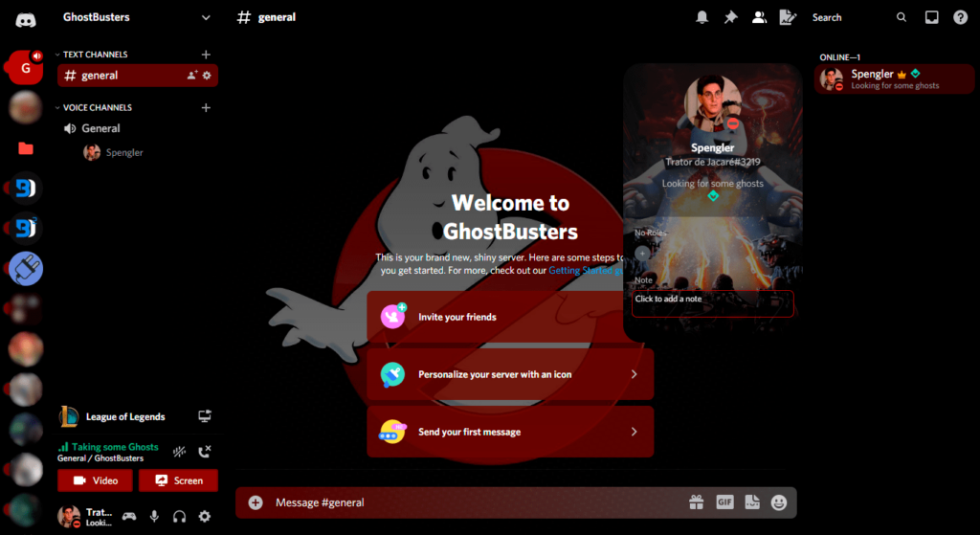
Task: Click Send your first message card
Action: point(510,432)
